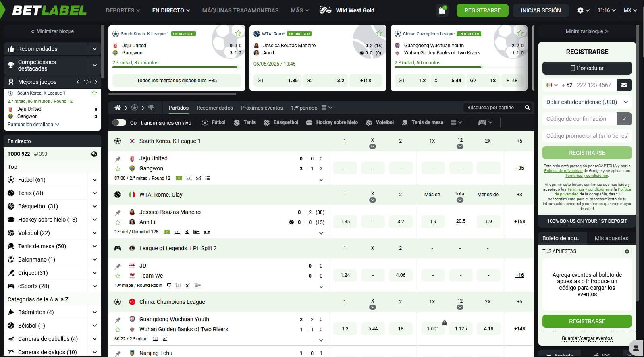Open the En directo pie-chart icon
644x357 pixels.
click(94, 154)
